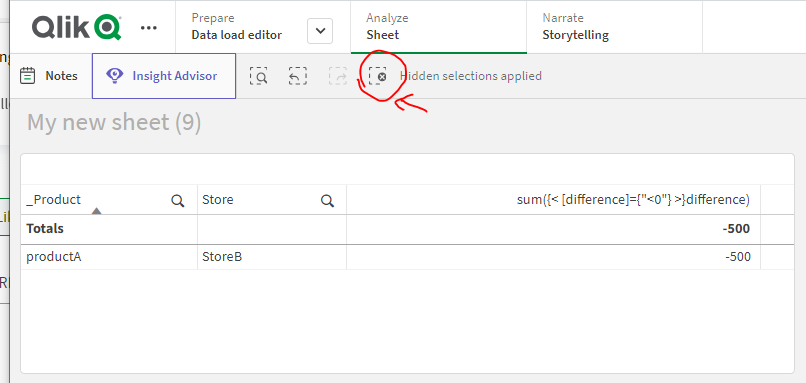Click the Qlik logo
This screenshot has width=806, height=383.
point(77,27)
